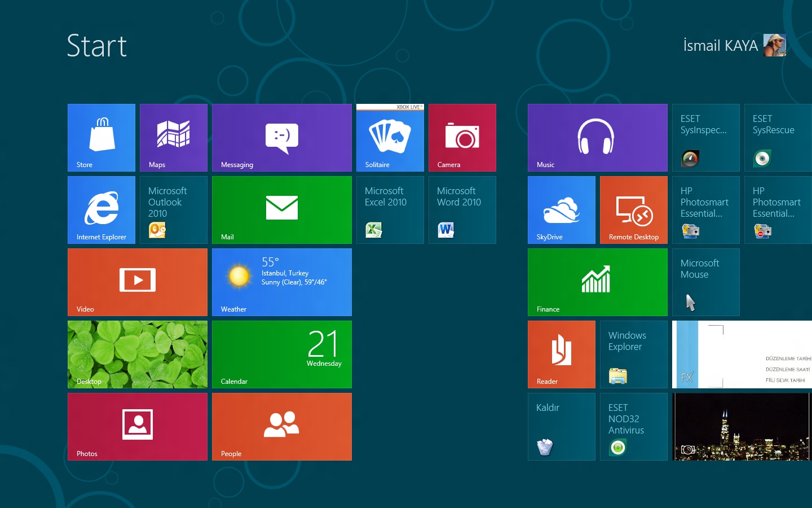Open Microsoft Outlook 2010 tile
Viewport: 812px width, 508px height.
pos(174,210)
